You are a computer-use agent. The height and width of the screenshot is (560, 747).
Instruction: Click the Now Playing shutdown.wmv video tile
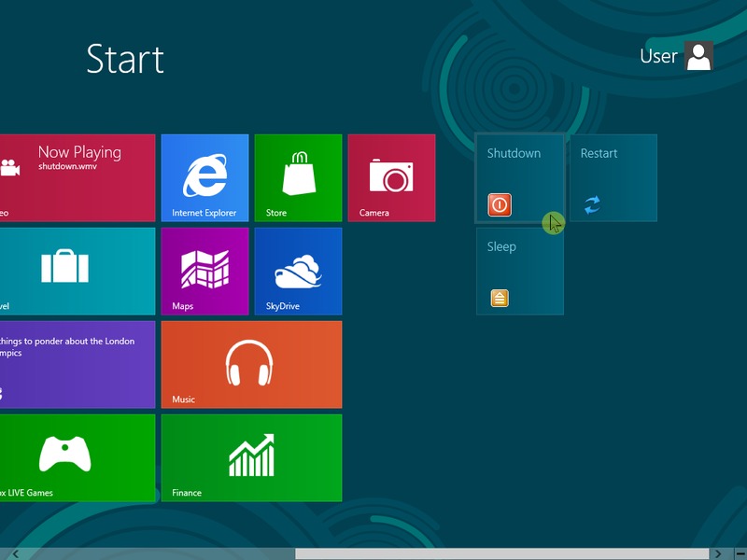point(77,177)
